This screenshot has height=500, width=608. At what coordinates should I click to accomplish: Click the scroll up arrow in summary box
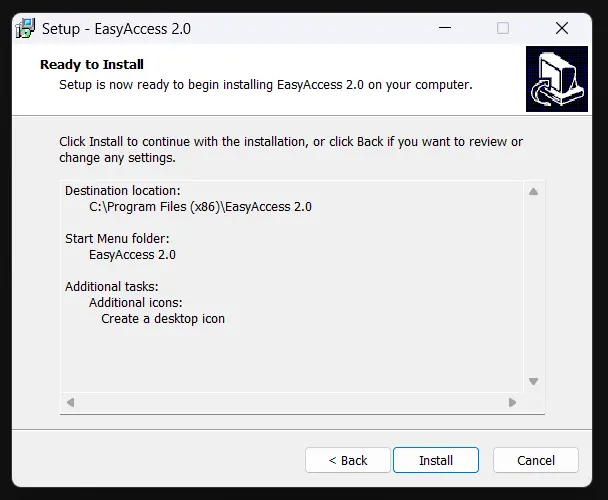coord(534,192)
